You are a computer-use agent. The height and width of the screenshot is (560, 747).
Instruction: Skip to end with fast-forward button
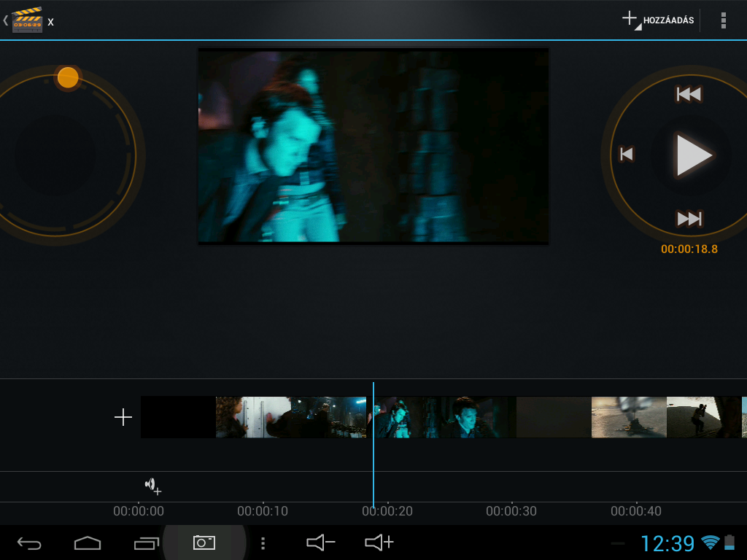click(689, 219)
